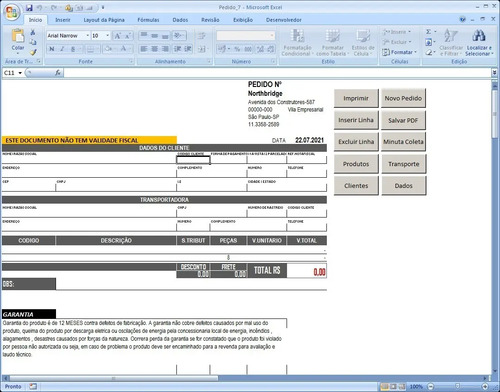
Task: Toggle underline (S) formatting
Action: pos(73,49)
